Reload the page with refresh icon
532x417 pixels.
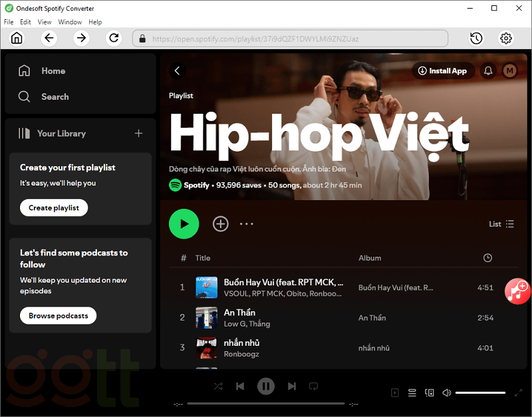click(x=114, y=39)
